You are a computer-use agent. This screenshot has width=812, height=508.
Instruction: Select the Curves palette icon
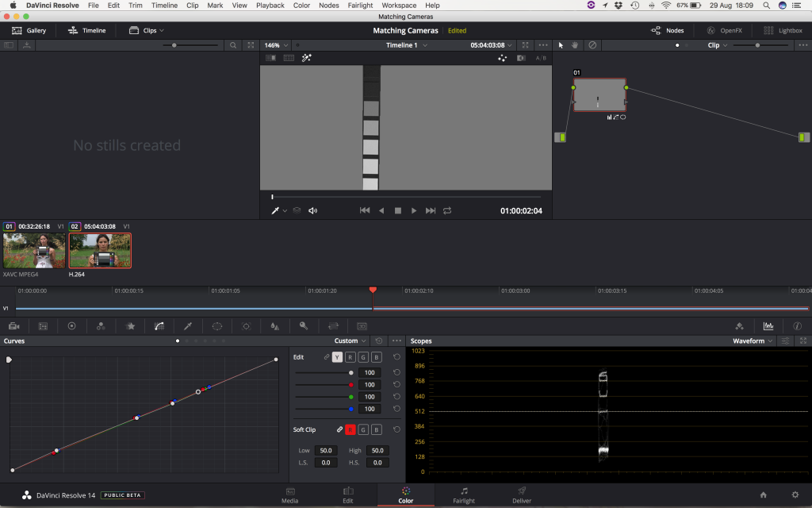click(x=159, y=326)
